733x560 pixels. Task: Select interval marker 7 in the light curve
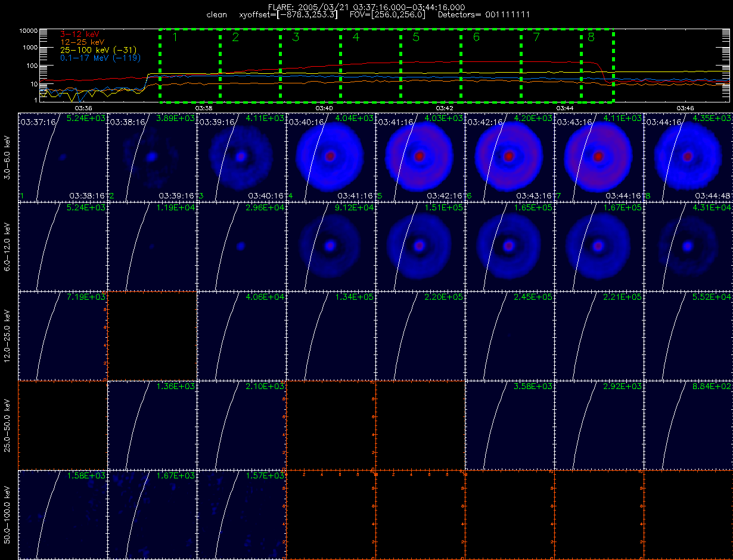[536, 38]
